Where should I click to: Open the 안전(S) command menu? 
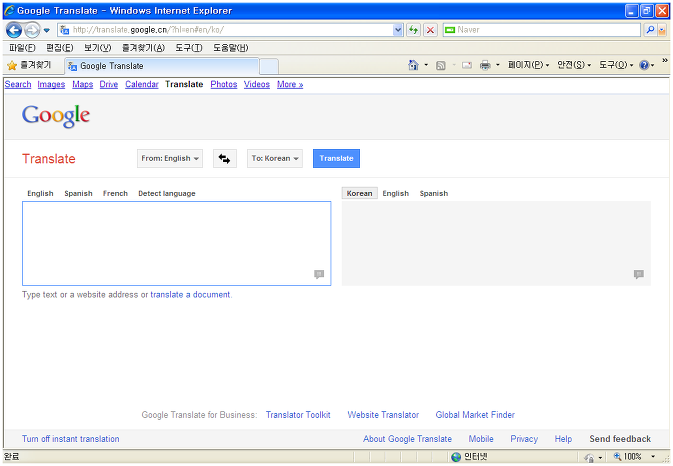(574, 65)
